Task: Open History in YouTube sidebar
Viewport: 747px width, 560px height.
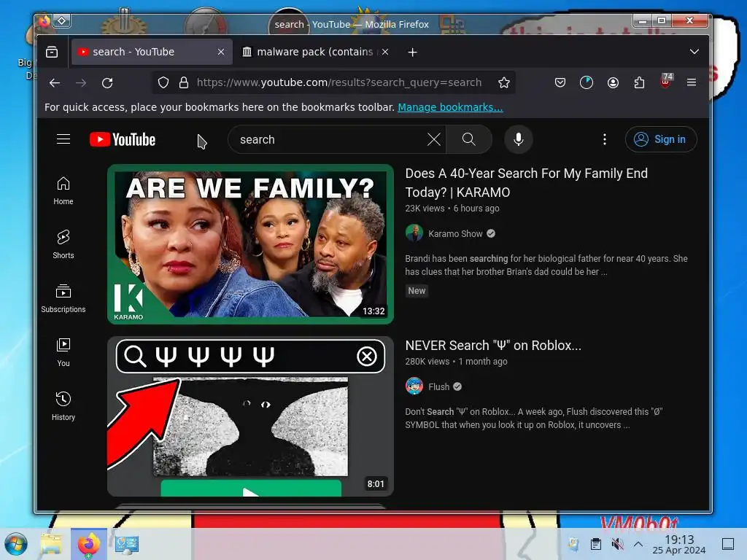Action: 63,406
